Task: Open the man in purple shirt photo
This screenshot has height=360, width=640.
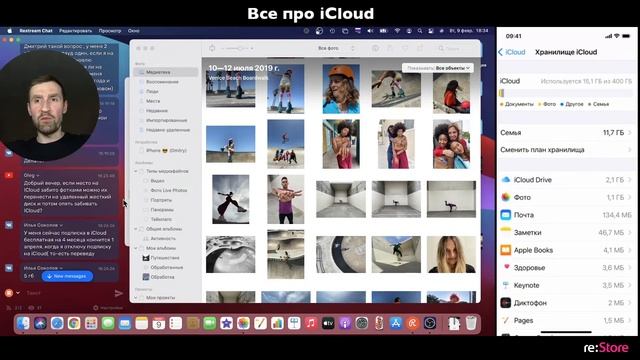Action: tap(286, 199)
